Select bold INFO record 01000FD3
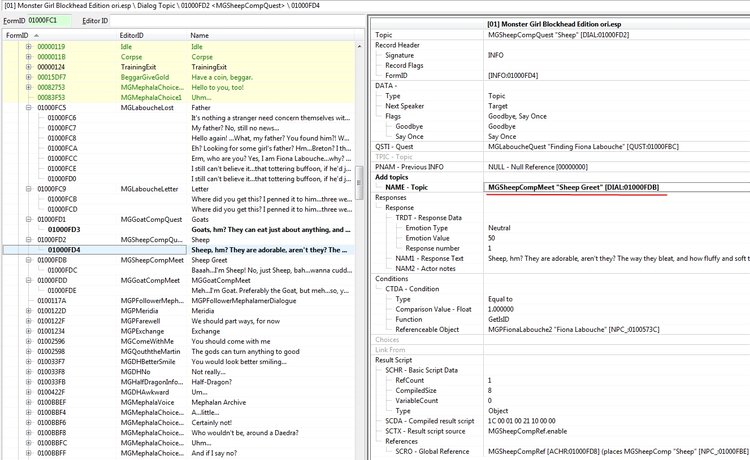 tap(179, 230)
